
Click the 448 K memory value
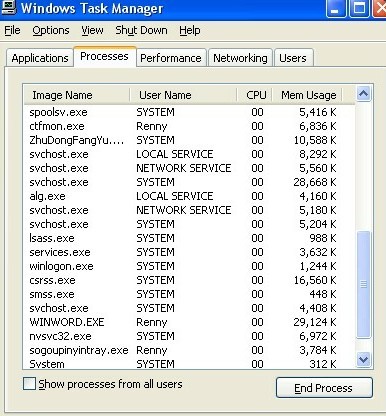tap(322, 294)
